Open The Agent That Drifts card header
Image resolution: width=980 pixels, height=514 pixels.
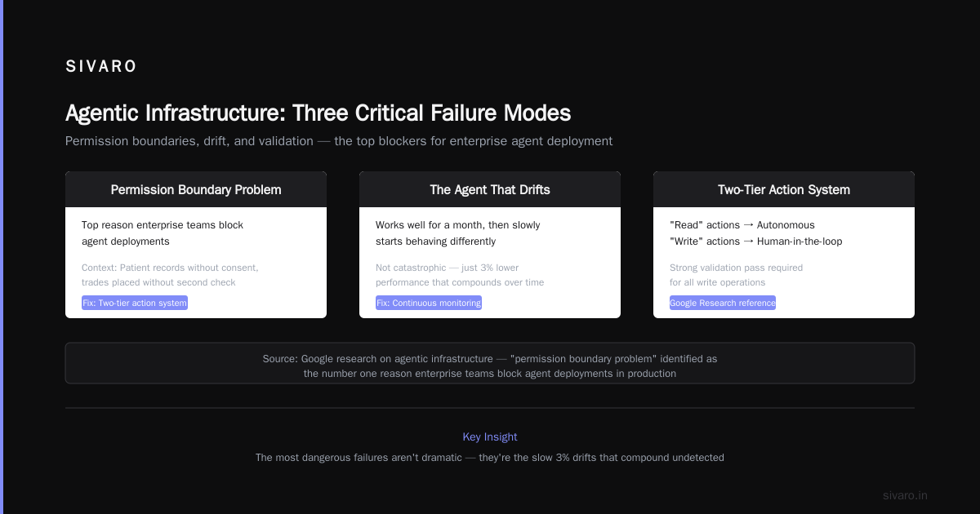490,189
